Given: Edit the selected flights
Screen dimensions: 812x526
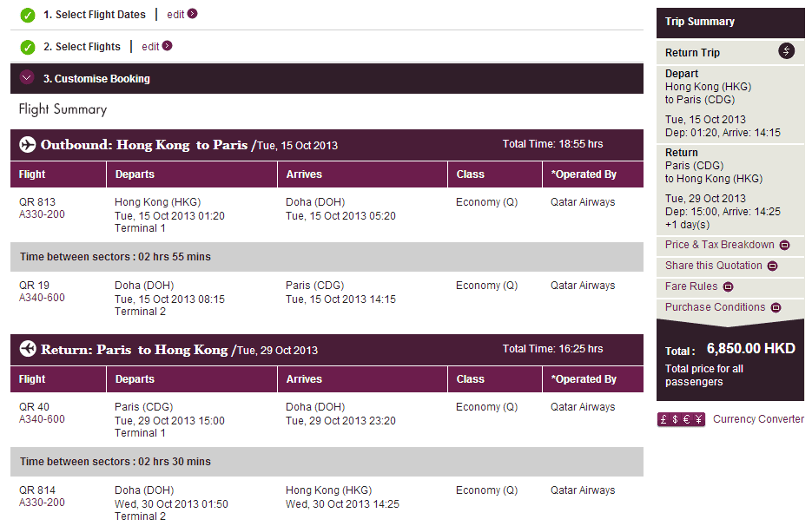Looking at the screenshot, I should tap(150, 47).
